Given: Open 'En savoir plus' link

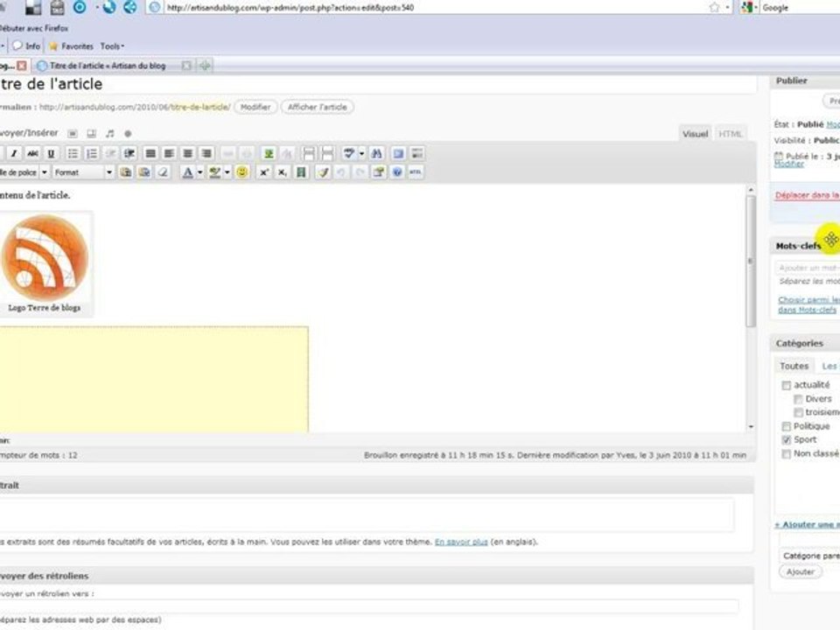Looking at the screenshot, I should (461, 542).
